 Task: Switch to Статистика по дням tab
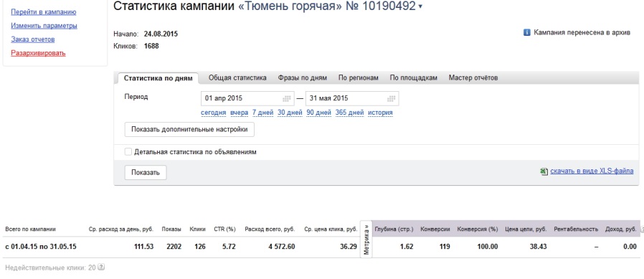158,78
